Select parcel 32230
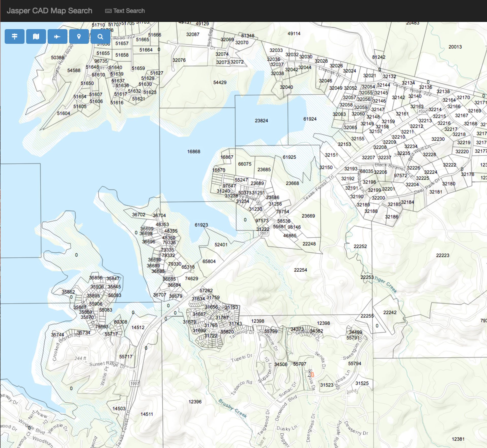The height and width of the screenshot is (448, 487). coord(438,139)
